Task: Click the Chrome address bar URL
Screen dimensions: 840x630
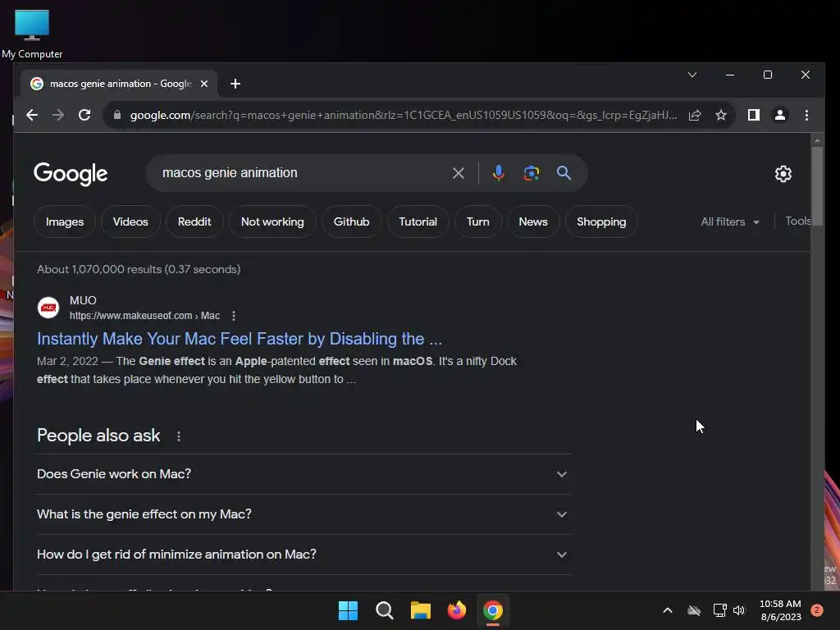Action: pos(404,115)
